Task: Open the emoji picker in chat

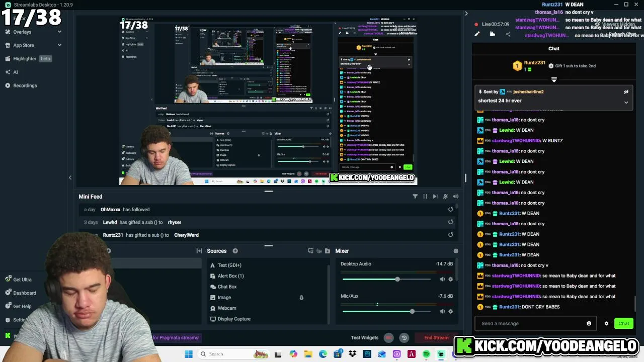Action: tap(589, 324)
